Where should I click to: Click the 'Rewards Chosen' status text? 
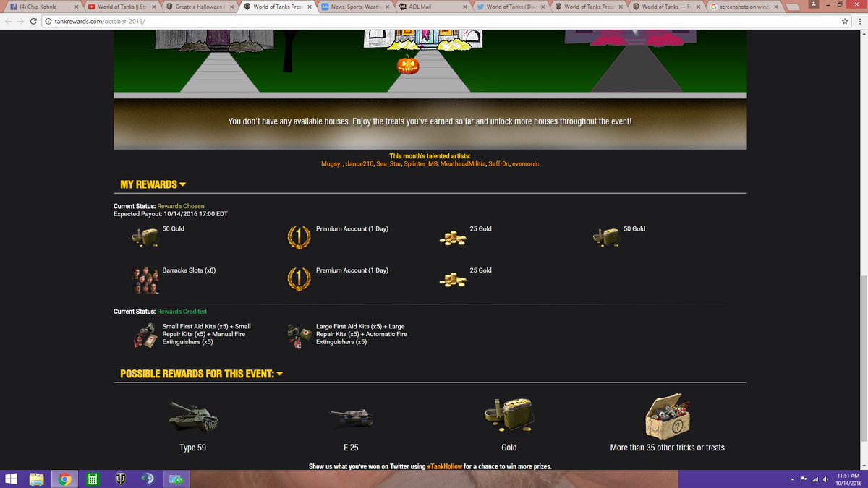pyautogui.click(x=182, y=206)
